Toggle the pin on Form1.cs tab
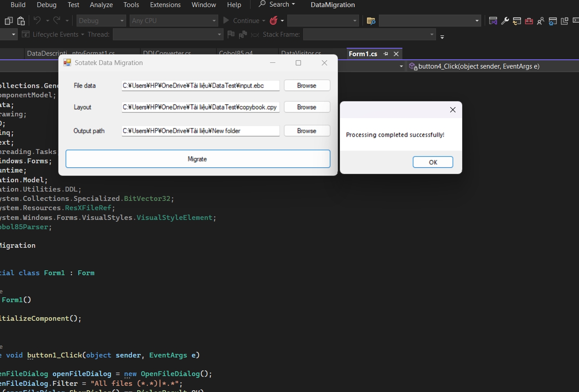579x392 pixels. tap(386, 54)
